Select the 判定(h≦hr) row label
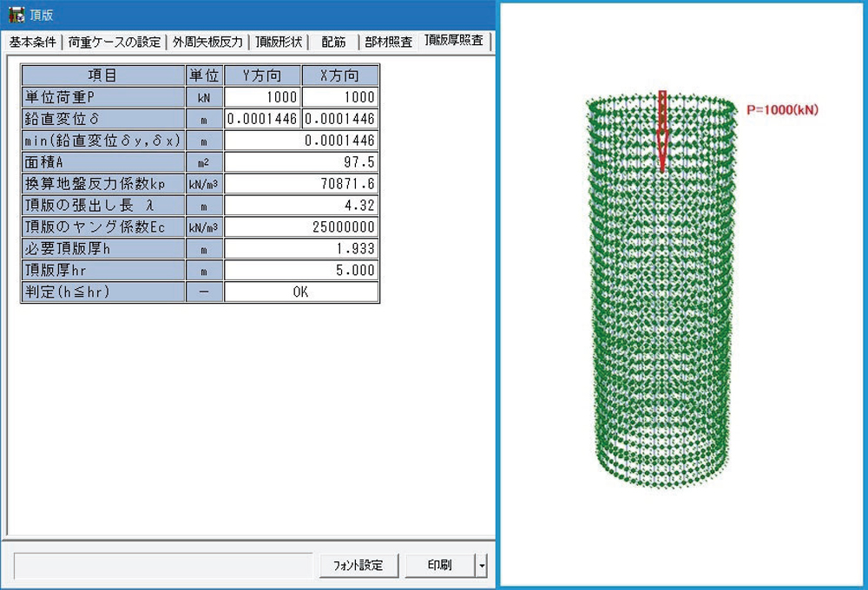This screenshot has height=590, width=868. (x=102, y=292)
